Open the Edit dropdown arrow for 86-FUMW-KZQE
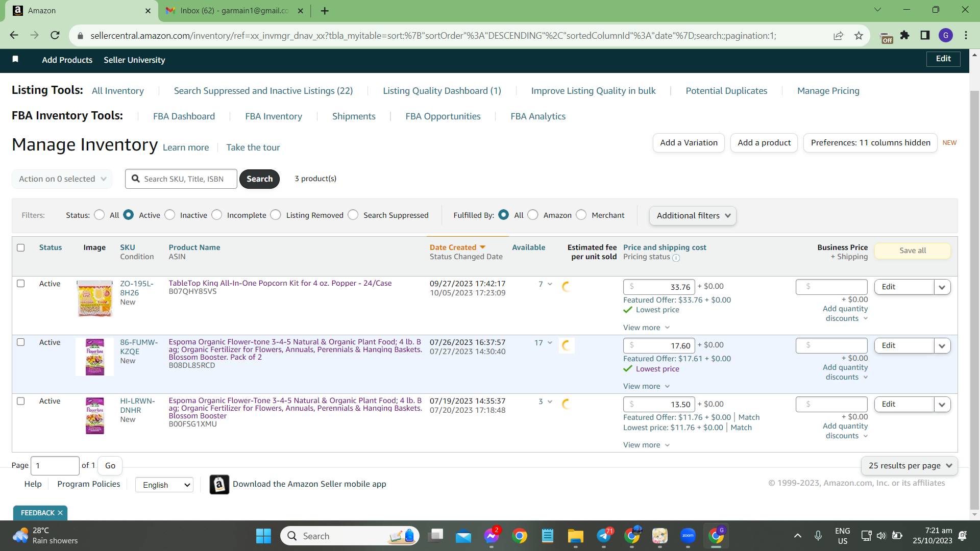Image resolution: width=980 pixels, height=551 pixels. point(942,345)
